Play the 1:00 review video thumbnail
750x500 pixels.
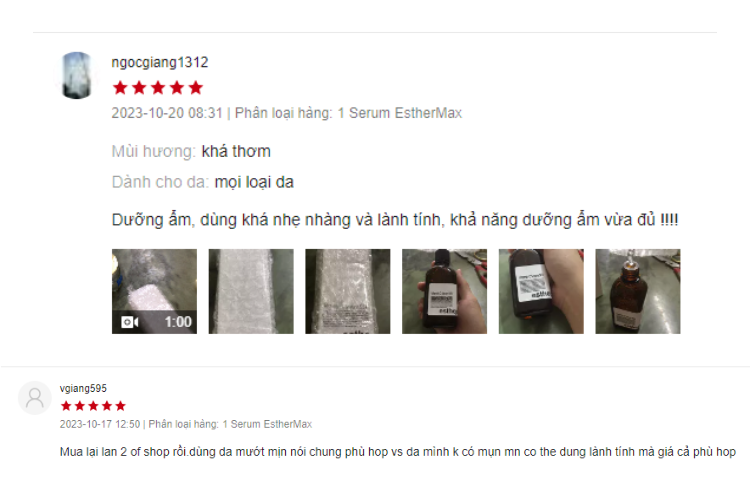click(x=154, y=291)
